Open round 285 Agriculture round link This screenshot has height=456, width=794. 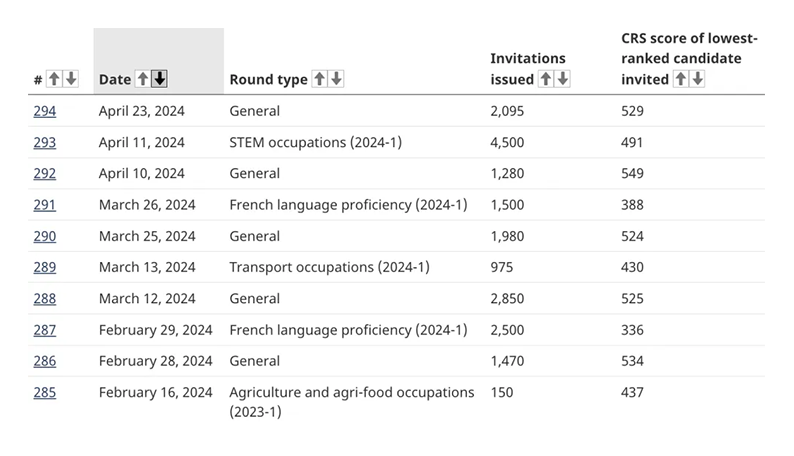tap(44, 392)
